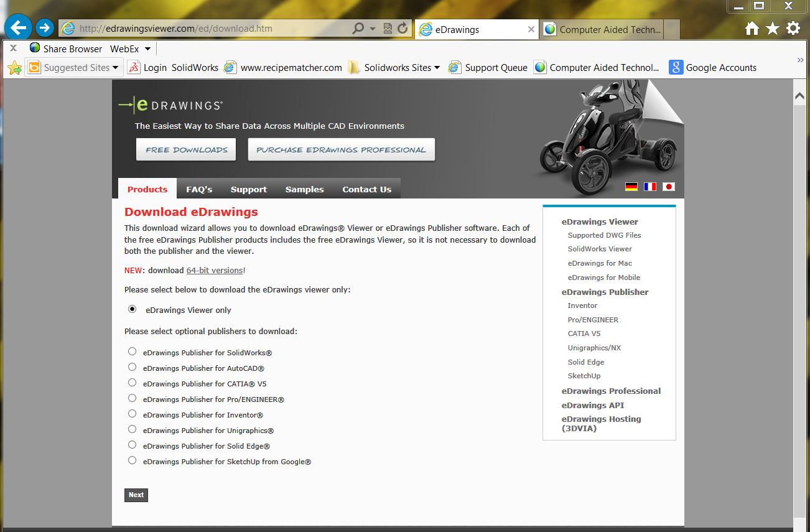This screenshot has width=810, height=532.
Task: Open the Contact Us navigation tab
Action: pyautogui.click(x=367, y=189)
